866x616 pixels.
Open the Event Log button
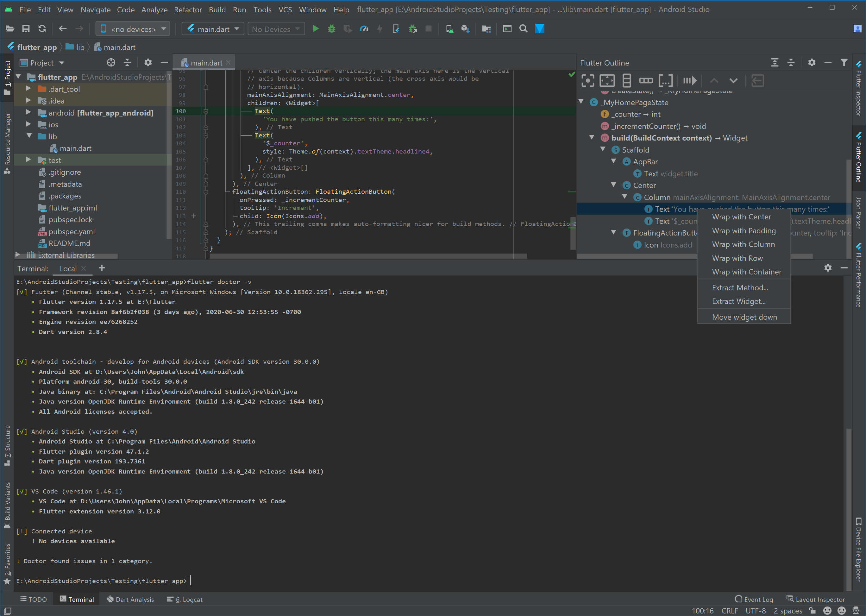pos(754,599)
